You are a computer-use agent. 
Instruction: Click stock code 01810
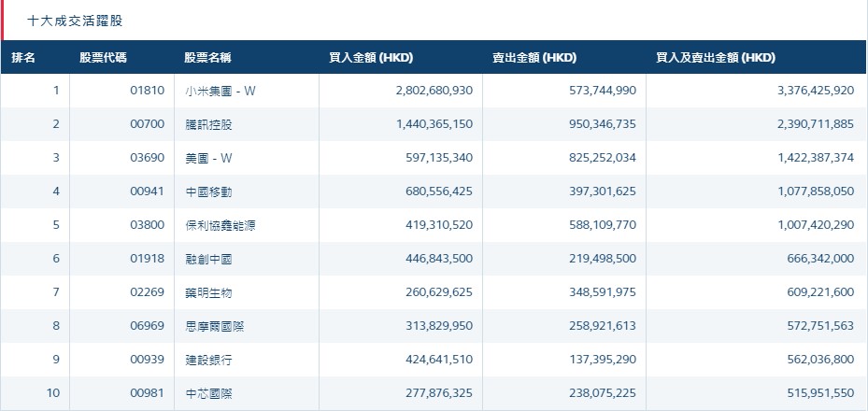(x=148, y=91)
